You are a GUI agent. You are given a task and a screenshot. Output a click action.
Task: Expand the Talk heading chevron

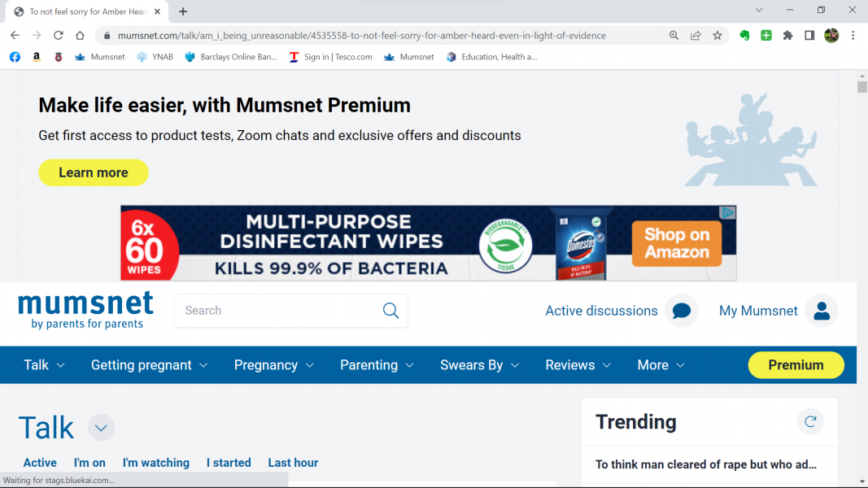[x=101, y=428]
